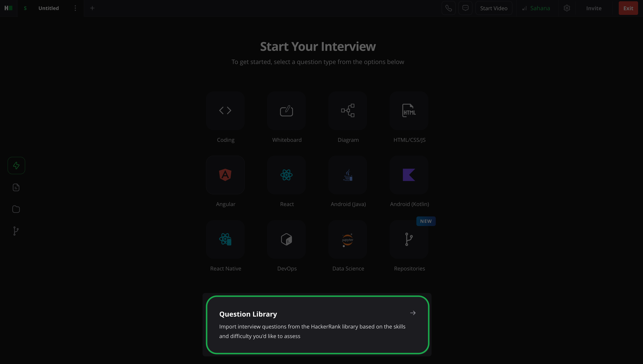Click the Start Video button
This screenshot has width=643, height=364.
[x=494, y=8]
